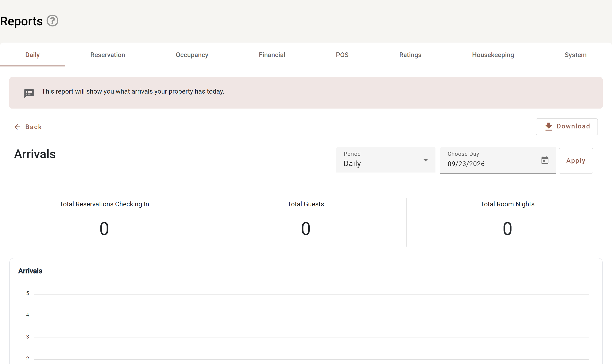Viewport: 612px width, 364px height.
Task: Switch to the Housekeeping tab
Action: [493, 55]
